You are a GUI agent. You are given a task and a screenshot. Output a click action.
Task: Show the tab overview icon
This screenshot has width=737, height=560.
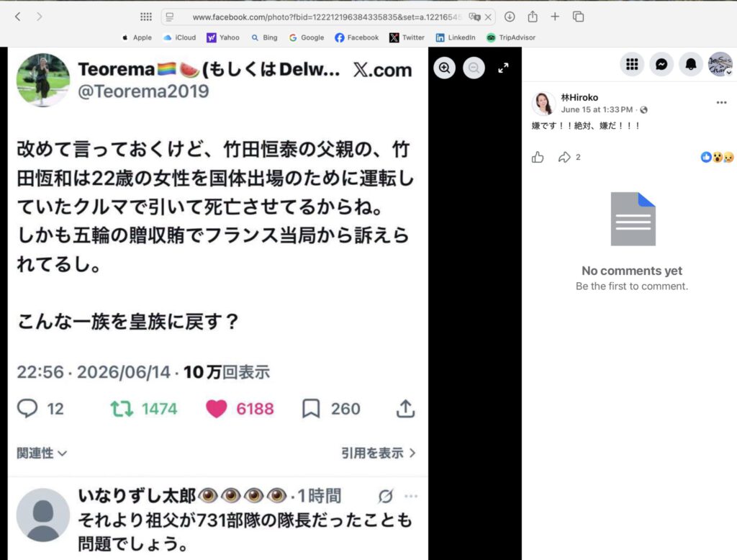tap(578, 17)
